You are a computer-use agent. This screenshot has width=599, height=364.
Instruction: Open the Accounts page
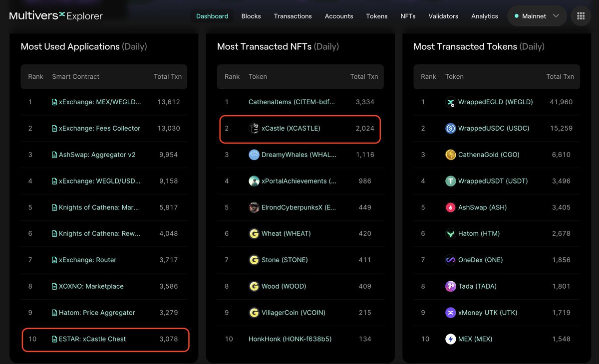click(339, 16)
